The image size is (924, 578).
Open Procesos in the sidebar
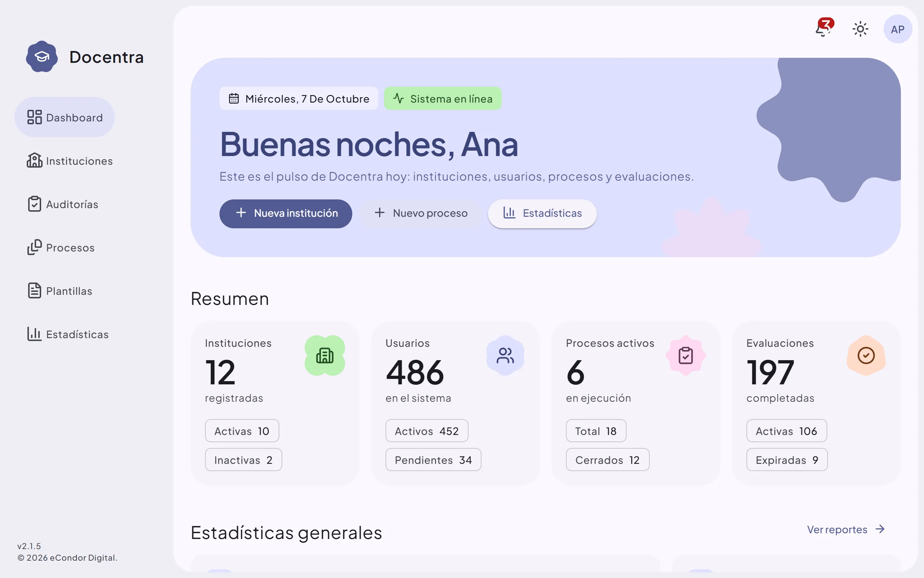(x=61, y=247)
